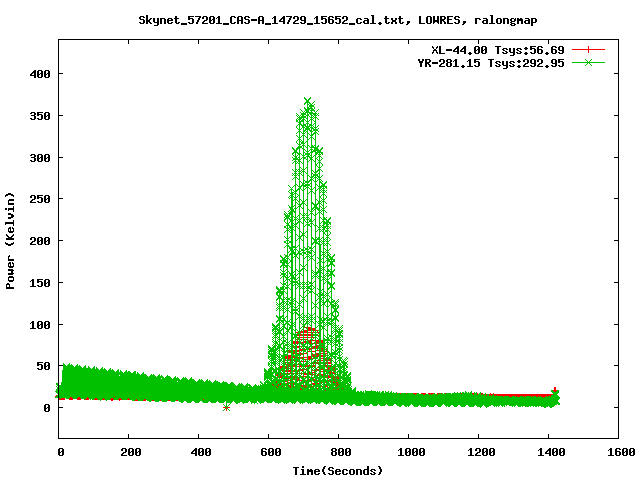The width and height of the screenshot is (640, 480).
Task: Click the 1000 x-axis tick label
Action: point(411,452)
